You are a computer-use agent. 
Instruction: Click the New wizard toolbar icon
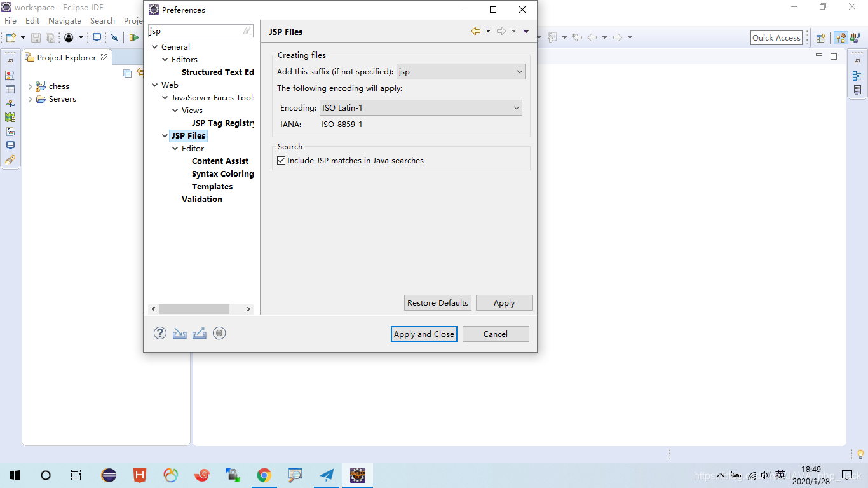pos(11,38)
